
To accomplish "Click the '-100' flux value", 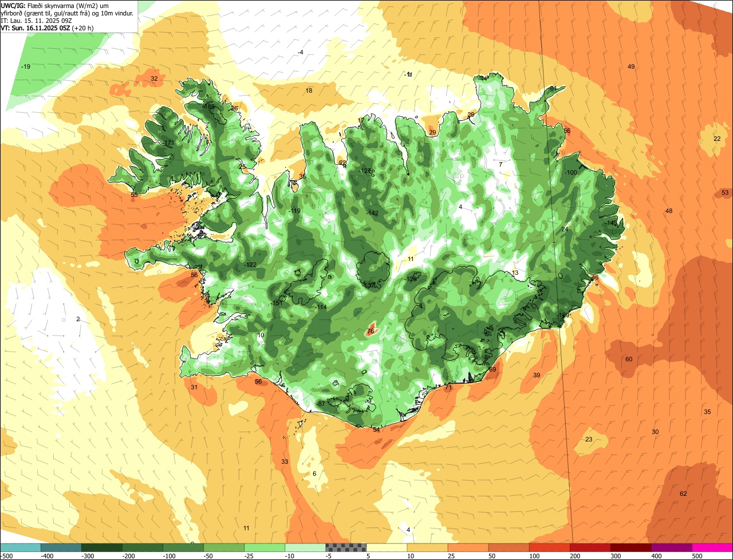I will pos(571,173).
